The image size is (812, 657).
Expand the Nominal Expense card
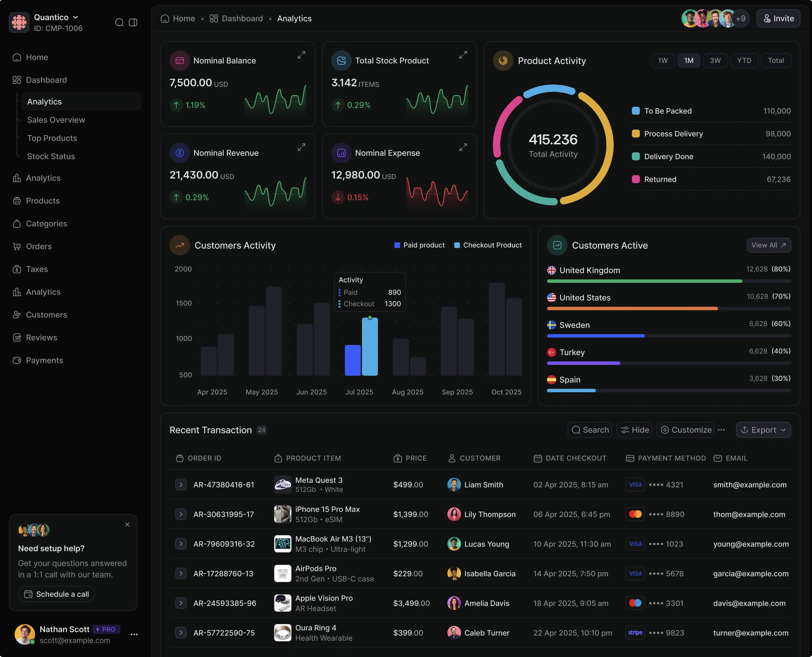463,147
